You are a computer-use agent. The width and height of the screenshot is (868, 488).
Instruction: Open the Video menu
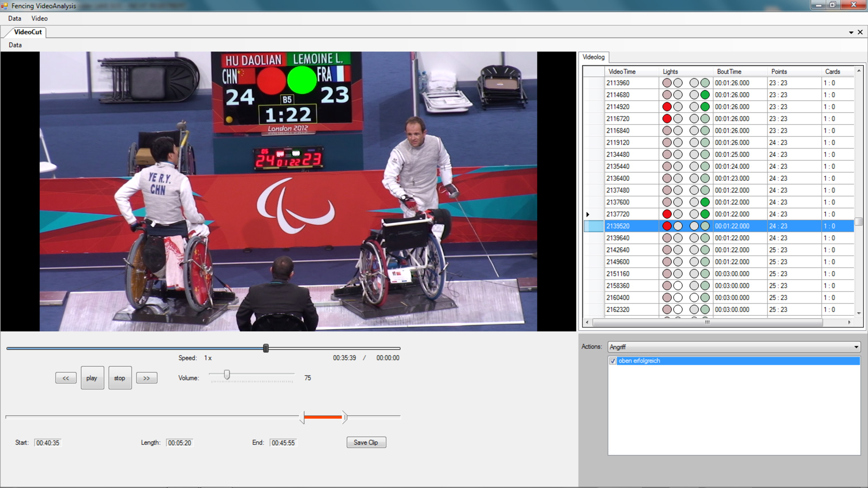39,19
